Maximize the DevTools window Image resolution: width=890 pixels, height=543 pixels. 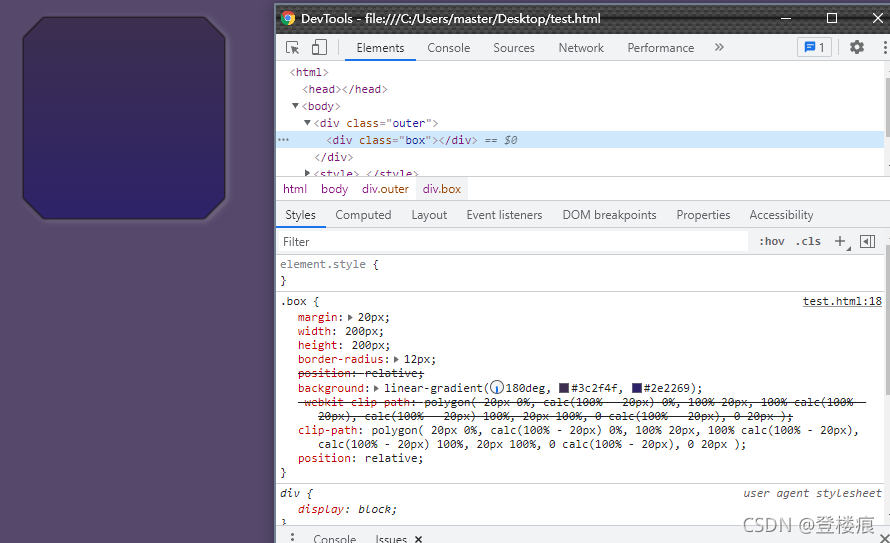click(832, 18)
